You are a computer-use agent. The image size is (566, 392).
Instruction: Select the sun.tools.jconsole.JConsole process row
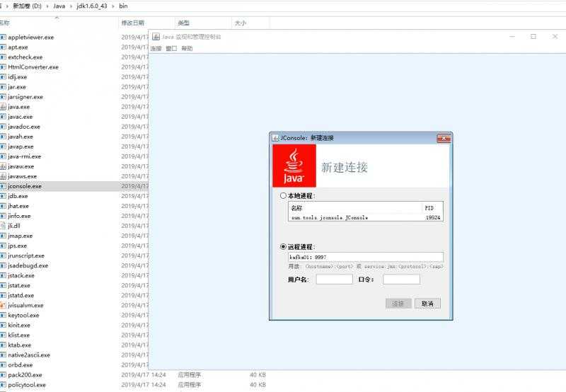pos(366,217)
